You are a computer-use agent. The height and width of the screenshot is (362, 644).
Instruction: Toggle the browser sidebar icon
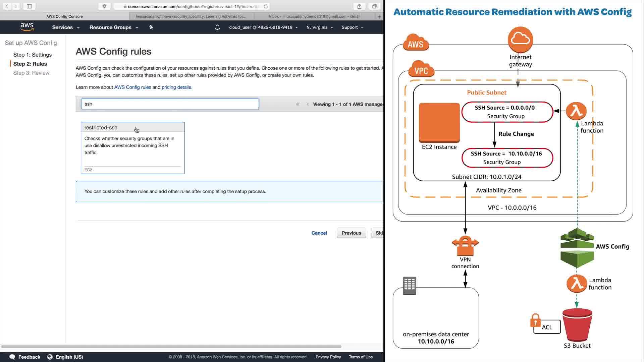tap(29, 6)
